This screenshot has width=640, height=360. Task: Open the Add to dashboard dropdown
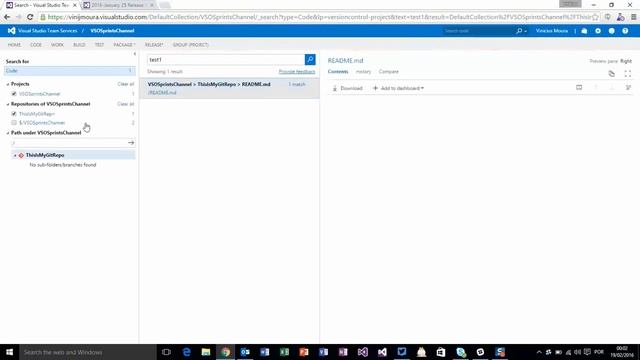pyautogui.click(x=398, y=88)
